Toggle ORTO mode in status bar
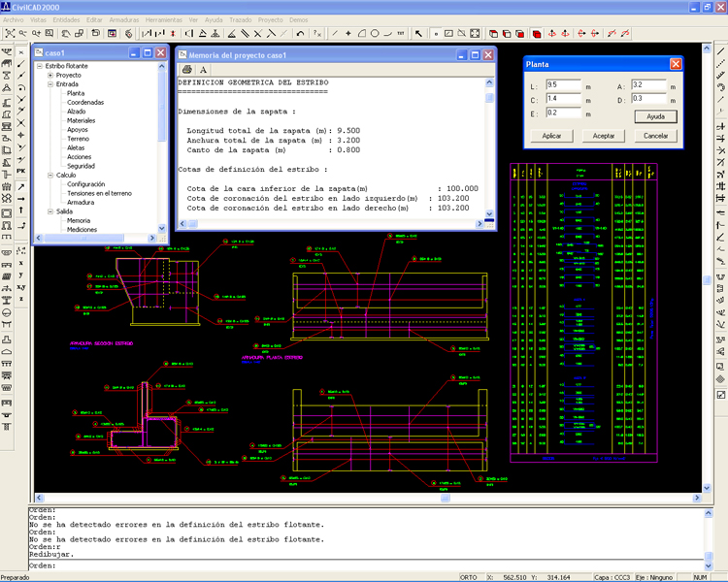 coord(468,575)
